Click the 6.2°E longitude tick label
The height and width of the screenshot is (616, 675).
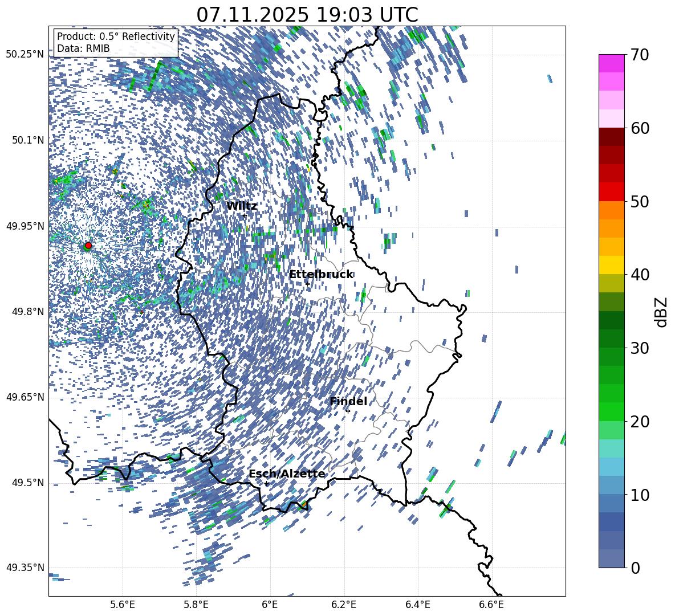(344, 604)
